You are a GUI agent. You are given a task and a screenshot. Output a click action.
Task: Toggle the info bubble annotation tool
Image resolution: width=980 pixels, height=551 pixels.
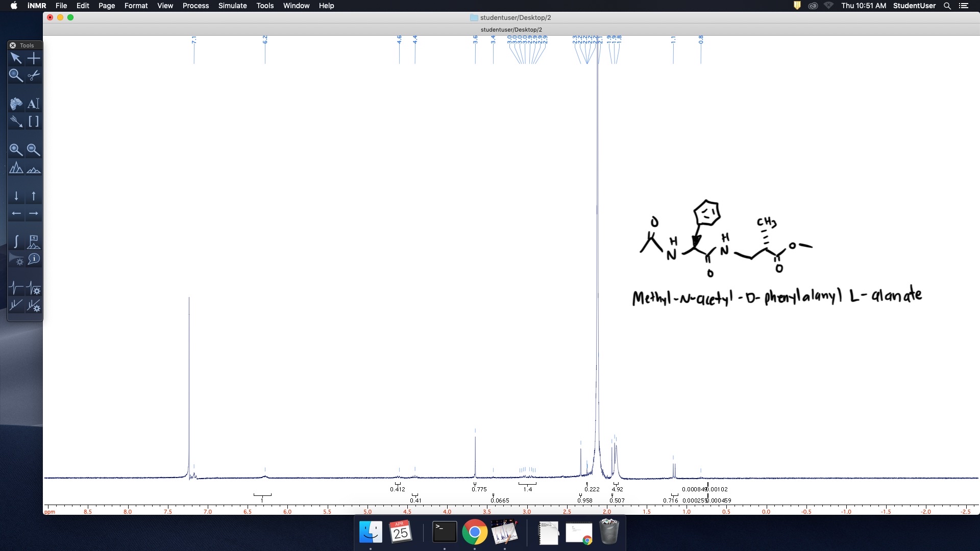[35, 259]
